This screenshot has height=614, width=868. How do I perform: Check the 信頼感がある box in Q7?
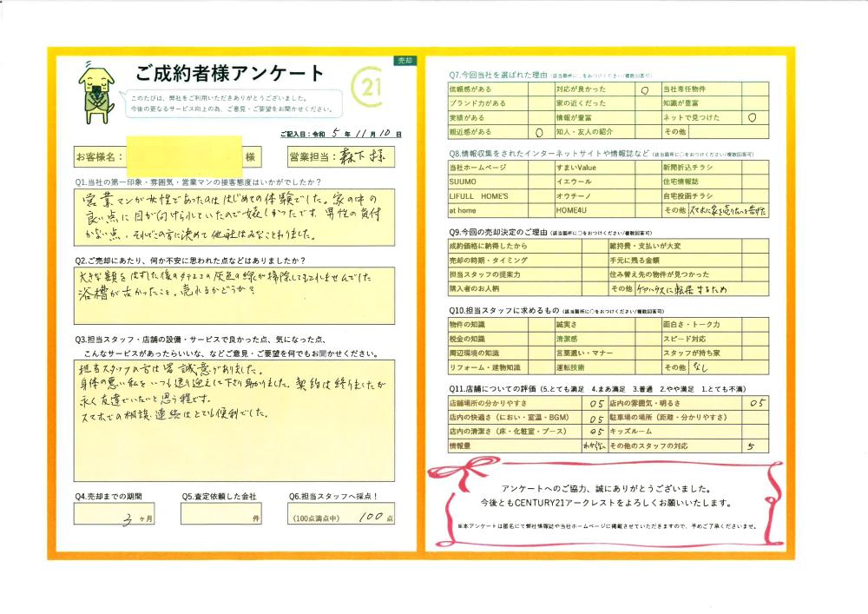tap(537, 89)
